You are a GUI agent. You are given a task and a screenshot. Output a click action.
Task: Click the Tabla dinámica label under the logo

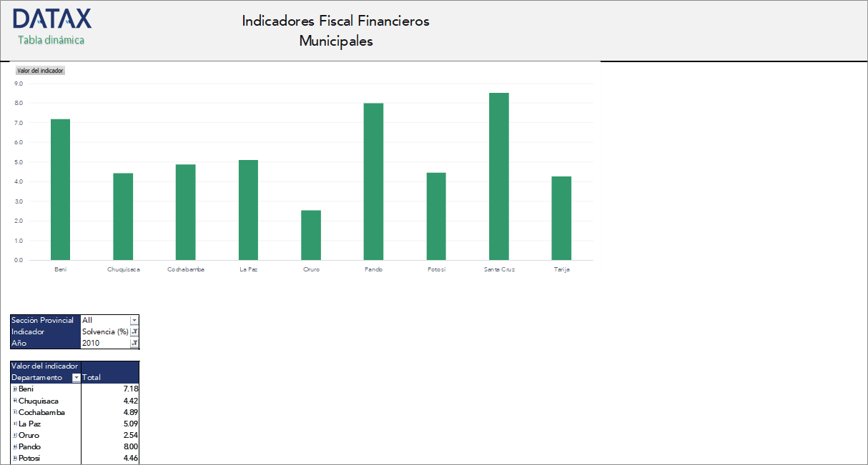50,41
